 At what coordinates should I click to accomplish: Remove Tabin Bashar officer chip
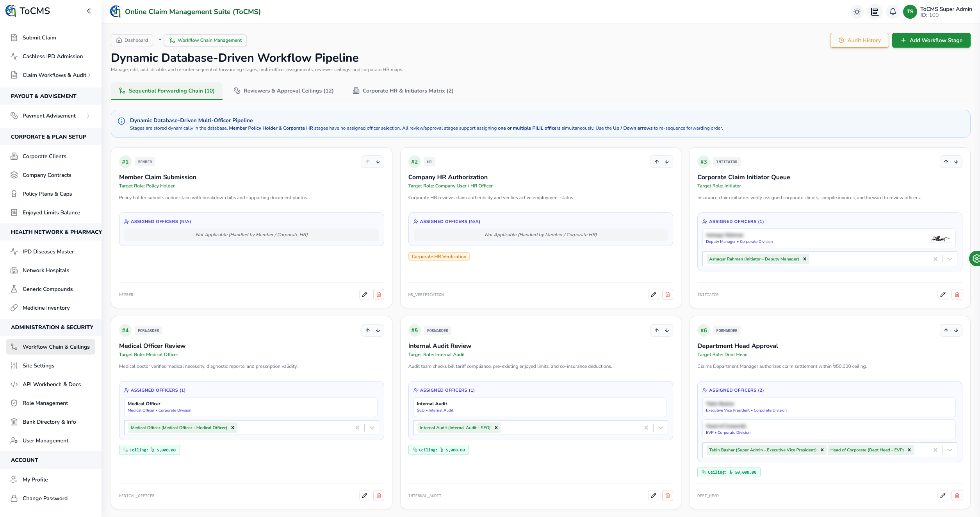(822, 450)
